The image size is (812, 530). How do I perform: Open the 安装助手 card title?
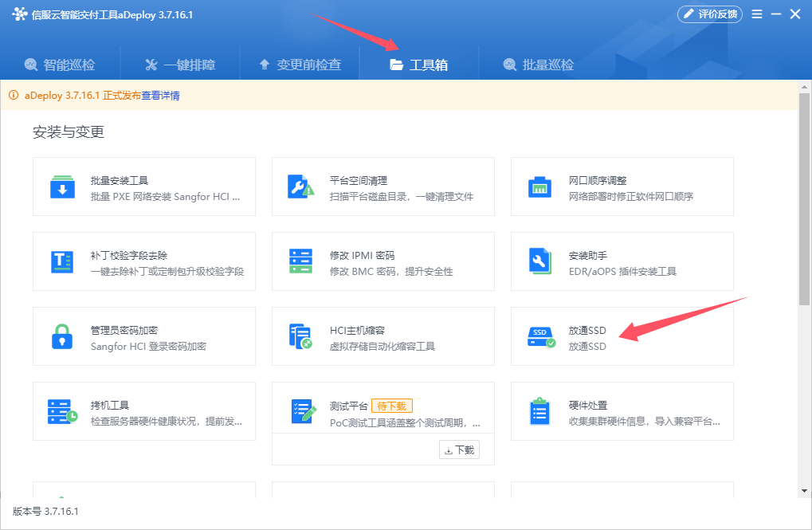pyautogui.click(x=588, y=255)
